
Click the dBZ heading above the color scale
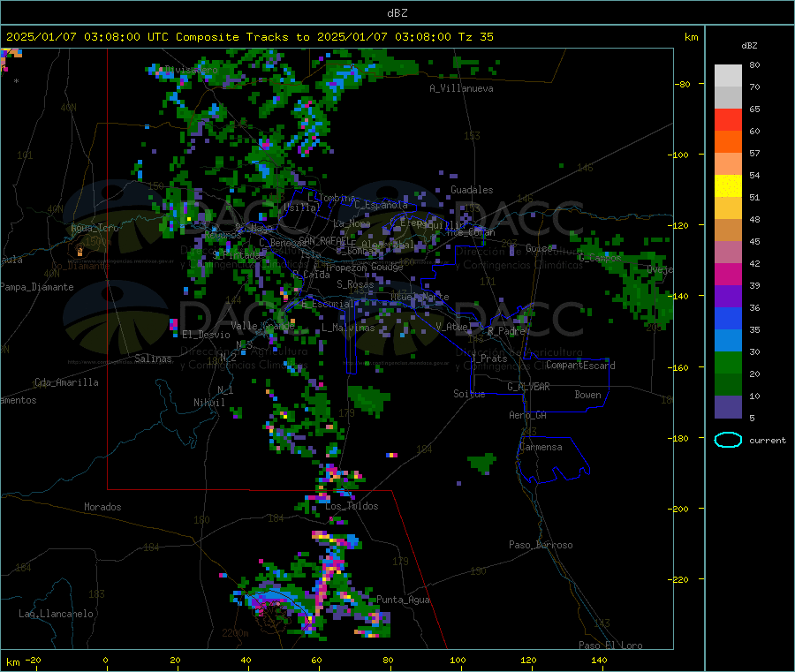click(749, 46)
